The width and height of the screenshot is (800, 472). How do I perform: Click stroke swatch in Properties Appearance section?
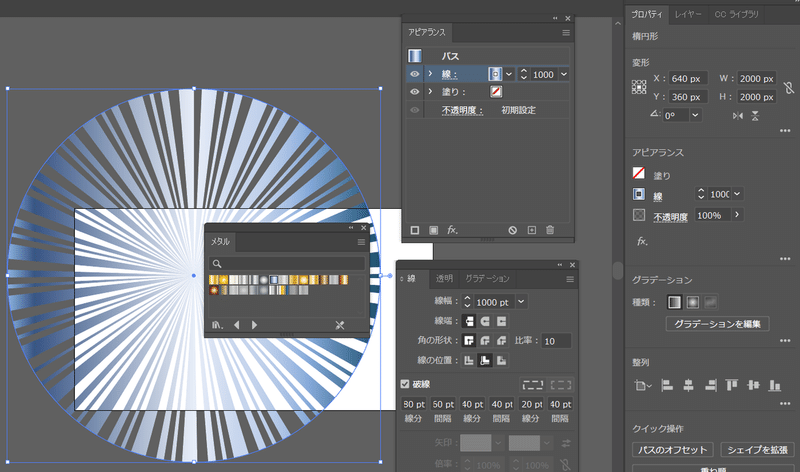click(x=639, y=194)
